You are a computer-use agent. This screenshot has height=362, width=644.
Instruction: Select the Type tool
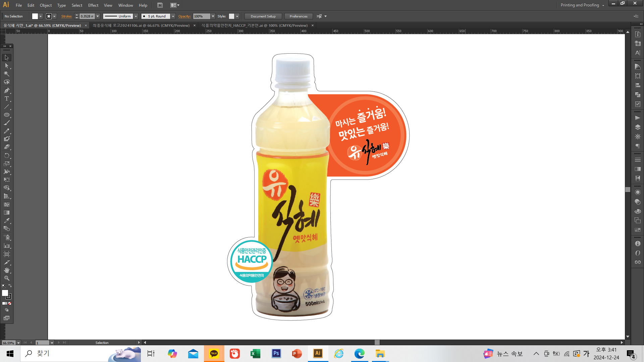click(7, 99)
